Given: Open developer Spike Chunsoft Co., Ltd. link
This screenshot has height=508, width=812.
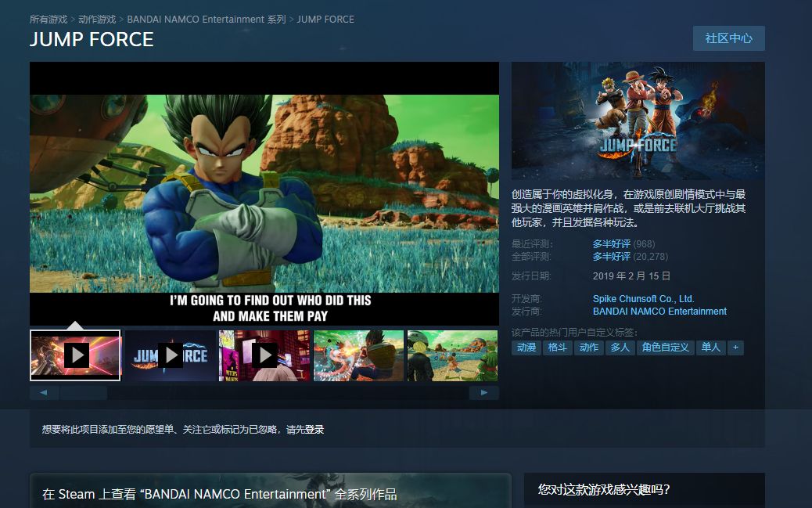Looking at the screenshot, I should tap(643, 299).
